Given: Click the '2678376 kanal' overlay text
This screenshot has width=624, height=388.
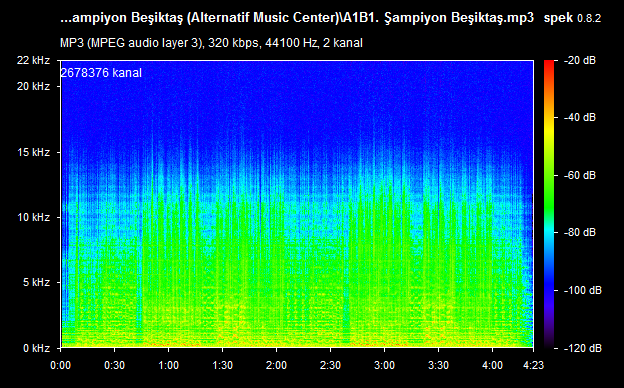Looking at the screenshot, I should point(101,73).
